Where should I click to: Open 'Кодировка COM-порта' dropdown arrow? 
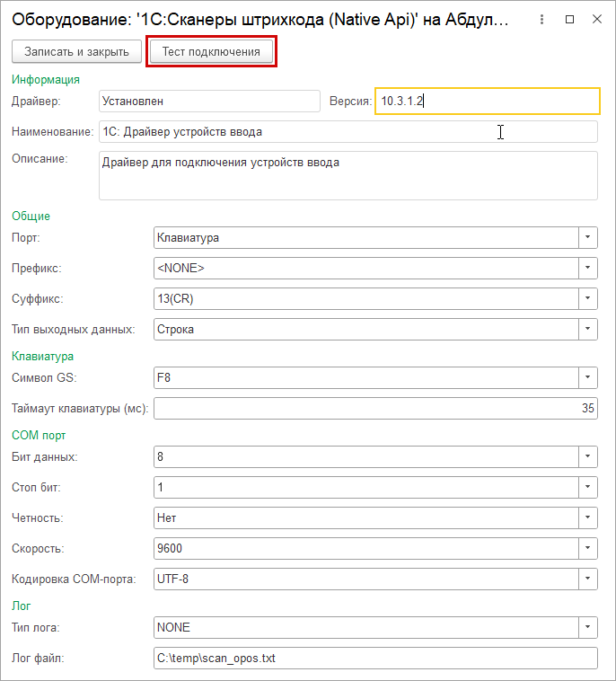tap(587, 579)
